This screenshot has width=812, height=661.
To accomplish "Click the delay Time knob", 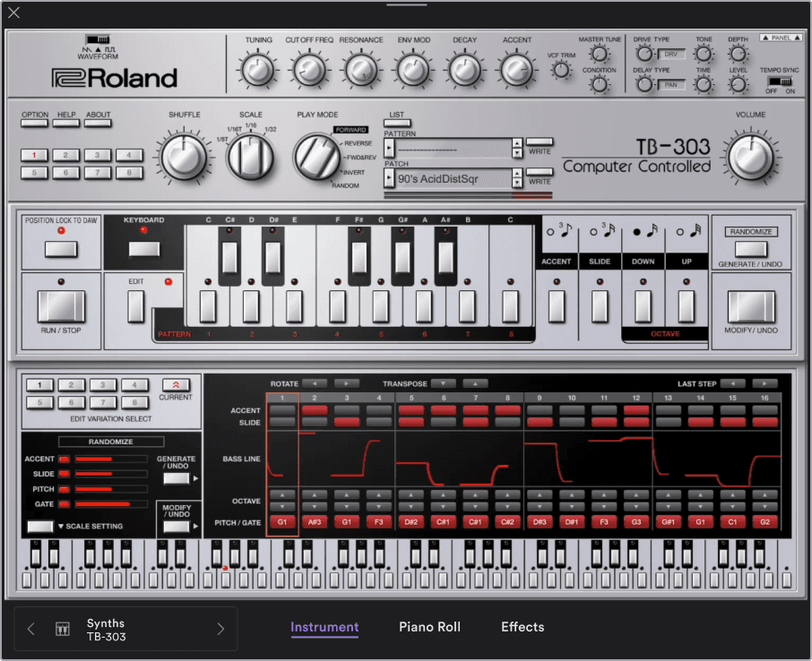I will coord(704,84).
